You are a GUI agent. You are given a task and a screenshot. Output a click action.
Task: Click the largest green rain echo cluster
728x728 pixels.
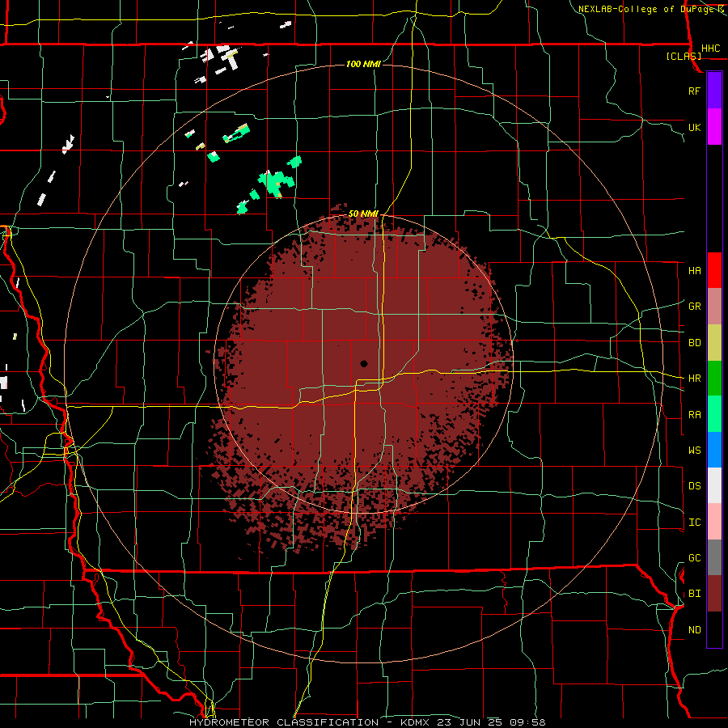(277, 183)
